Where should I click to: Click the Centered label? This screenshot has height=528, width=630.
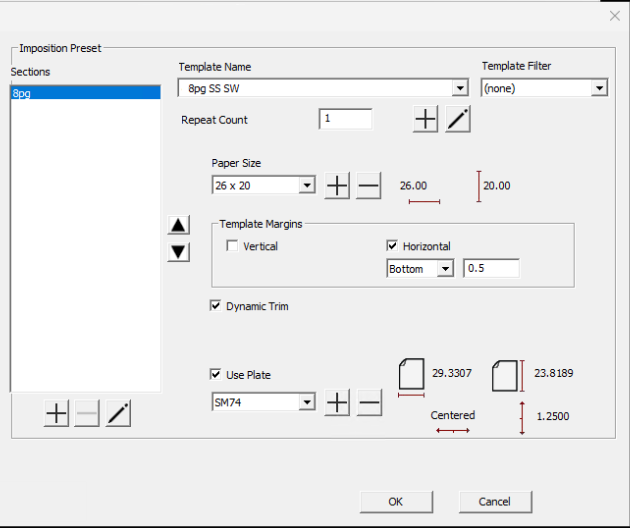click(x=452, y=415)
